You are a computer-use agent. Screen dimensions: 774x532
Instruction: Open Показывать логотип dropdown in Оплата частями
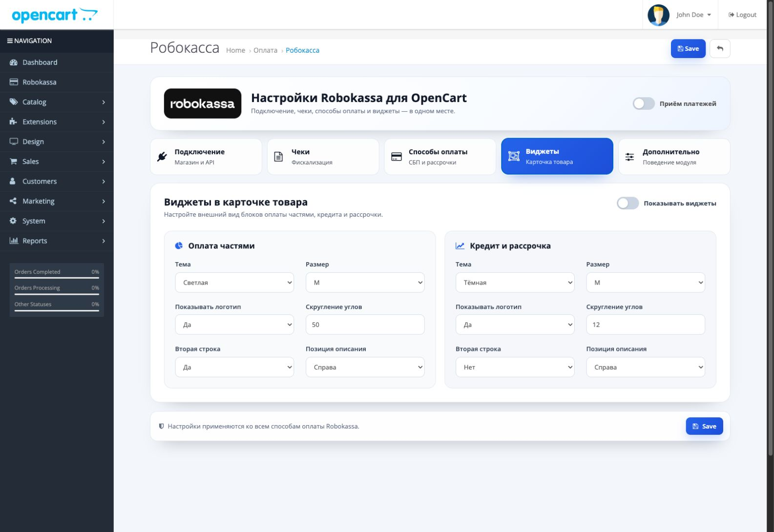[234, 325]
